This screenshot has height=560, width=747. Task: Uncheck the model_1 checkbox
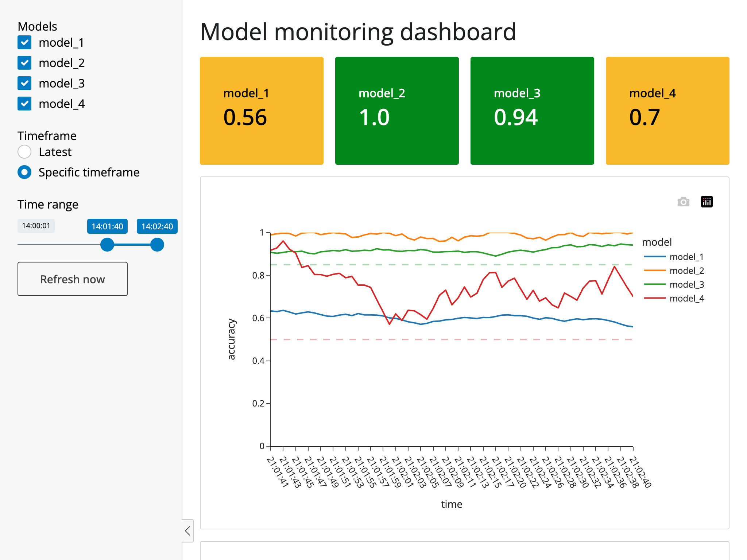coord(24,43)
